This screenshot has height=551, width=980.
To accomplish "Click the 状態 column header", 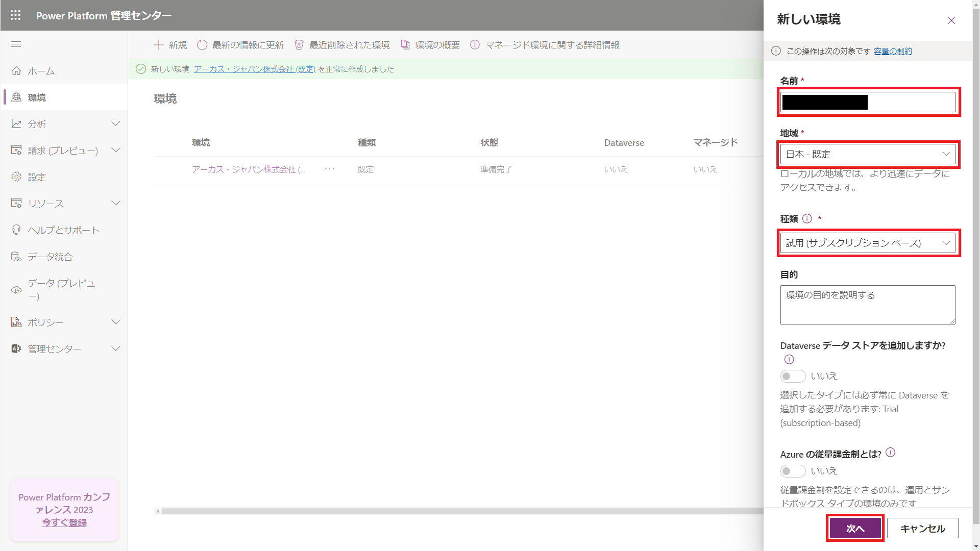I will coord(489,143).
